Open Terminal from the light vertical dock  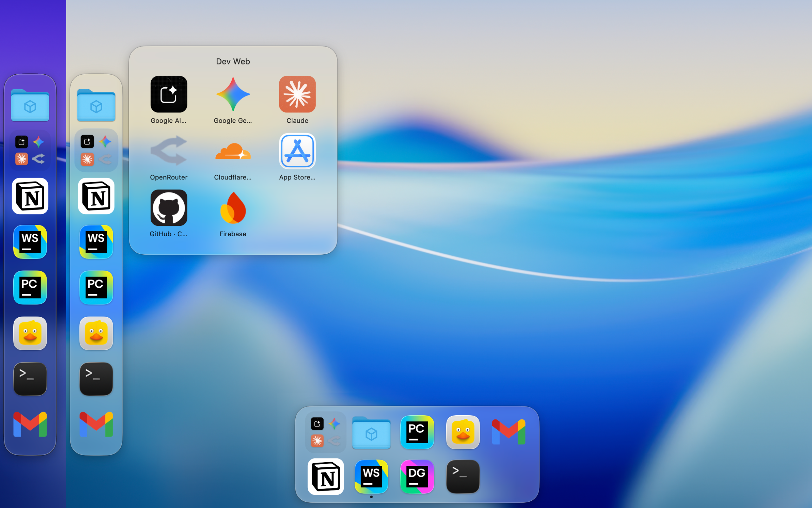96,379
